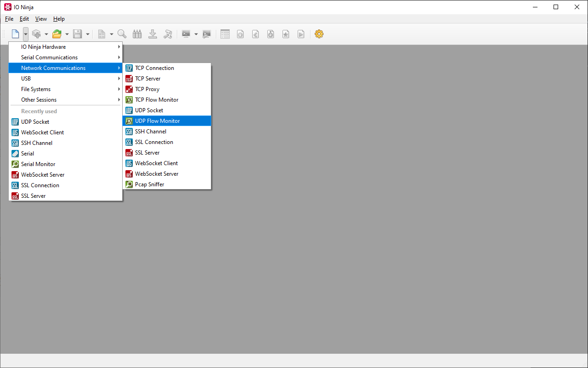Click the page with play icon
Viewport: 588px width, 368px height.
pyautogui.click(x=301, y=34)
